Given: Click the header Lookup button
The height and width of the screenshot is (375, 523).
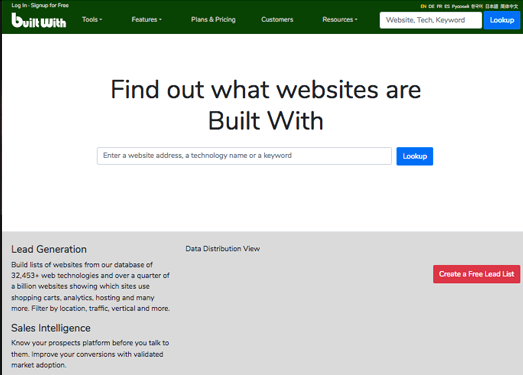Looking at the screenshot, I should (502, 20).
